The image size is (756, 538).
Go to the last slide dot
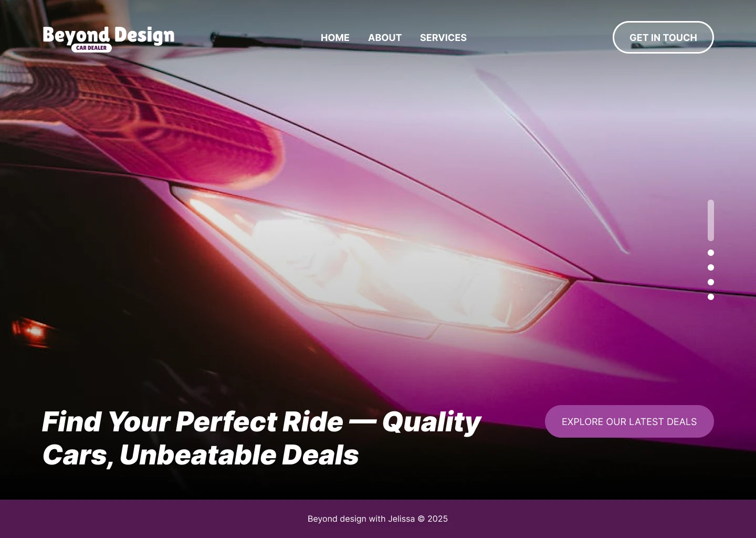pos(711,297)
